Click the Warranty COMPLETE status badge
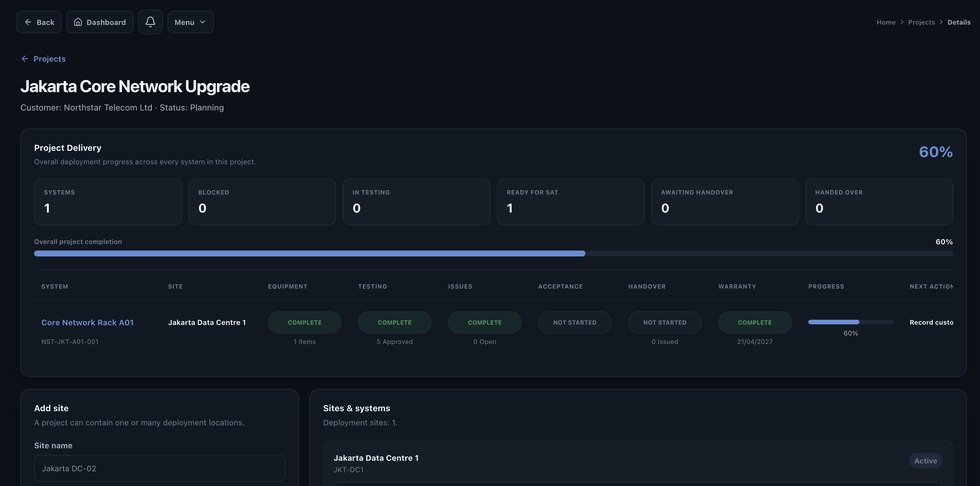The height and width of the screenshot is (486, 980). coord(755,322)
